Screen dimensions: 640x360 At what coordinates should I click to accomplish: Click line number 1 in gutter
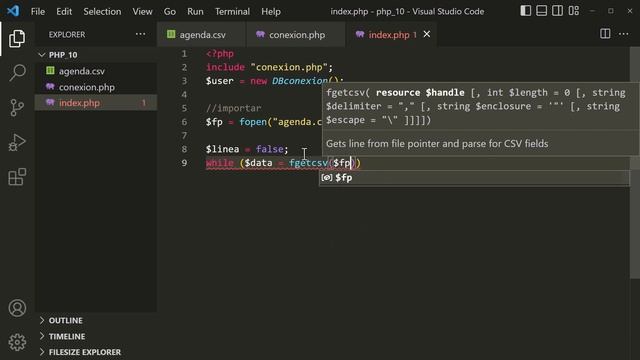184,53
